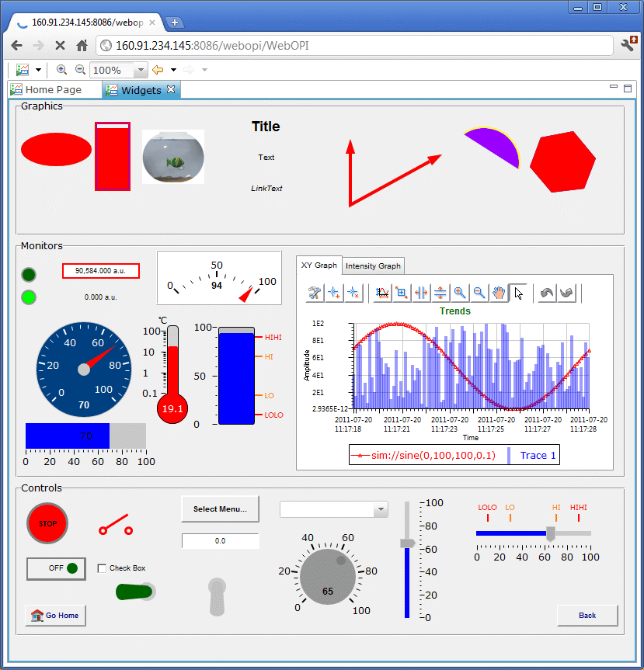Switch to the Home Page tab
The width and height of the screenshot is (644, 670).
tap(53, 90)
